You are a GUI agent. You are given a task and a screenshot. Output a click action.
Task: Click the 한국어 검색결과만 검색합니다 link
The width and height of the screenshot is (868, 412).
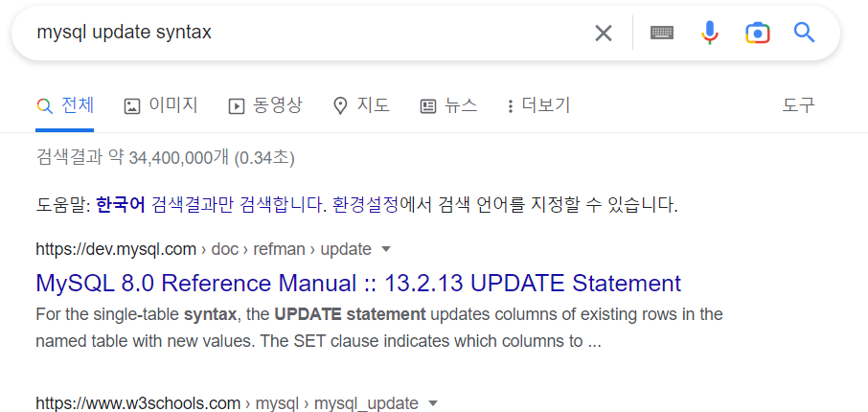(212, 205)
